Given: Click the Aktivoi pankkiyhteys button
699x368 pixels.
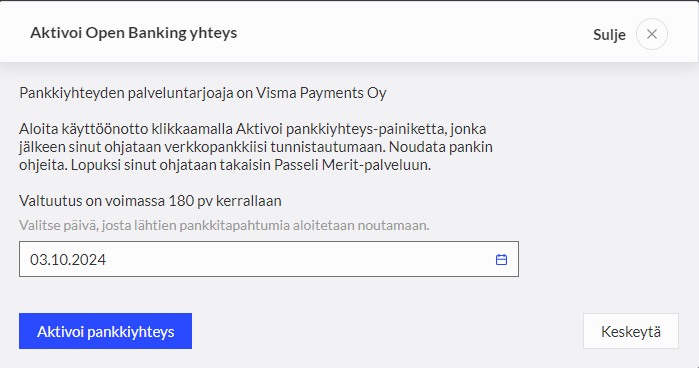Looking at the screenshot, I should [105, 331].
